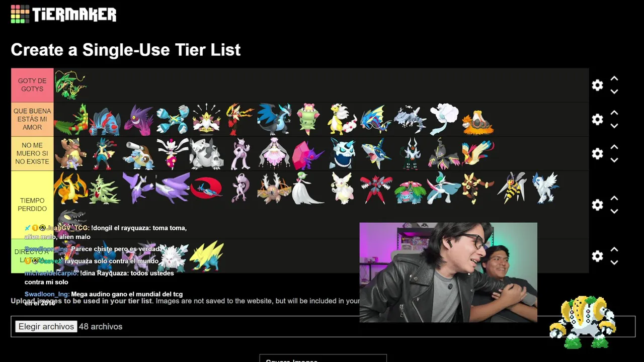The width and height of the screenshot is (644, 362).
Task: Select the GOTY DE GOTYS tier label
Action: point(32,85)
